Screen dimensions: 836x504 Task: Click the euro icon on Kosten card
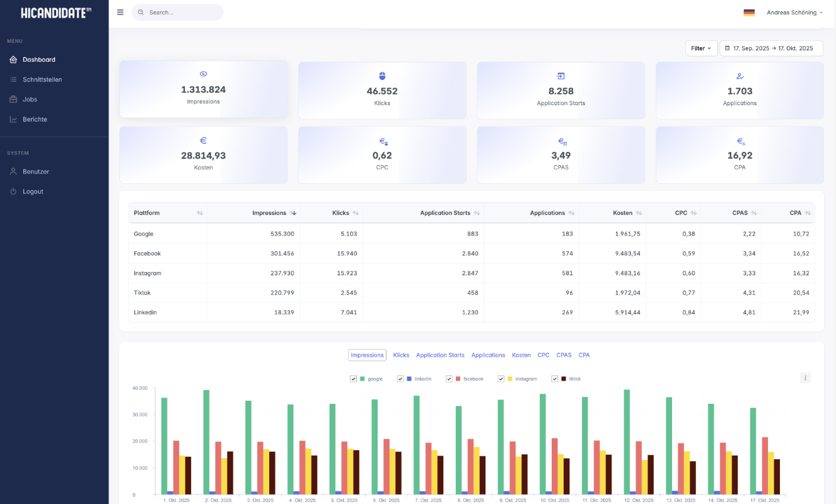click(203, 141)
